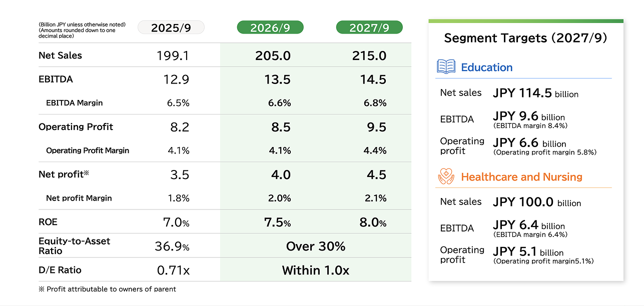The width and height of the screenshot is (644, 306).
Task: Click the Healthcare and Nursing heading
Action: pyautogui.click(x=521, y=177)
